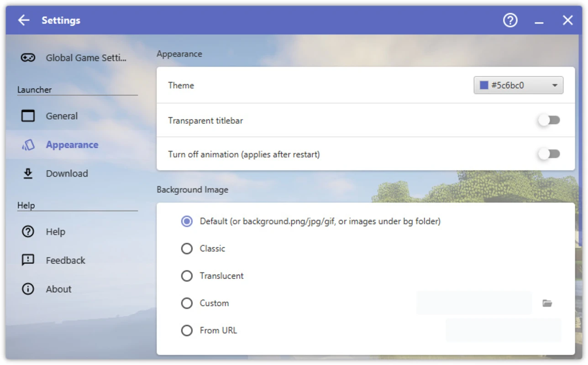
Task: Select the Default background radio button
Action: 187,221
